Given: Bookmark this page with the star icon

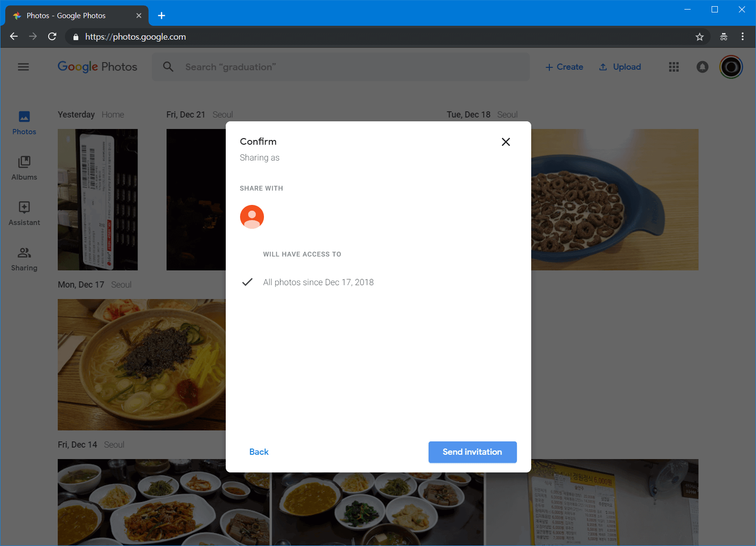Looking at the screenshot, I should (700, 37).
